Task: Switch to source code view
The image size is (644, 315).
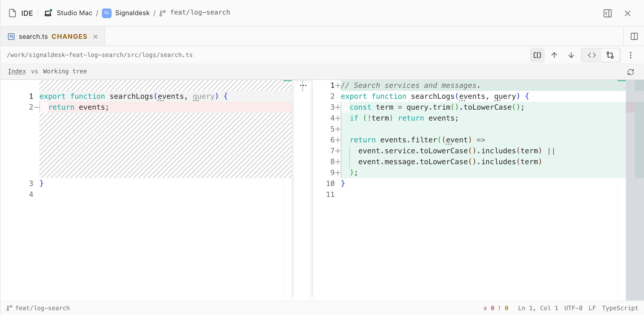Action: [x=592, y=55]
